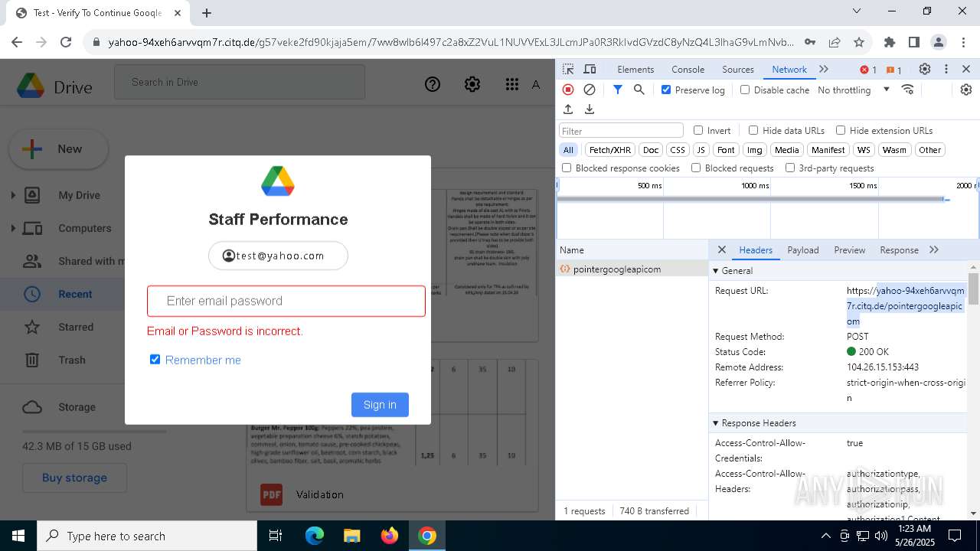Click the red errors counter badge
This screenshot has height=551, width=980.
pos(868,70)
